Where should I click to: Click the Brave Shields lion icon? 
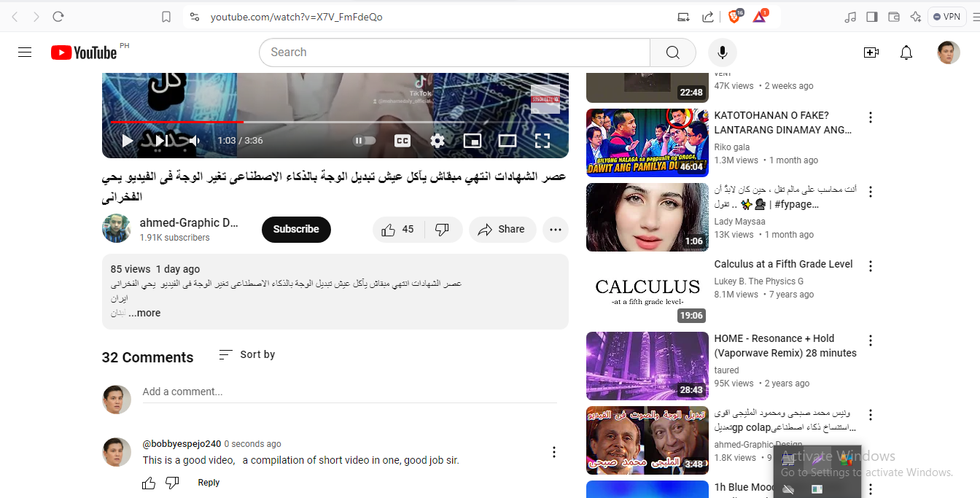point(734,16)
